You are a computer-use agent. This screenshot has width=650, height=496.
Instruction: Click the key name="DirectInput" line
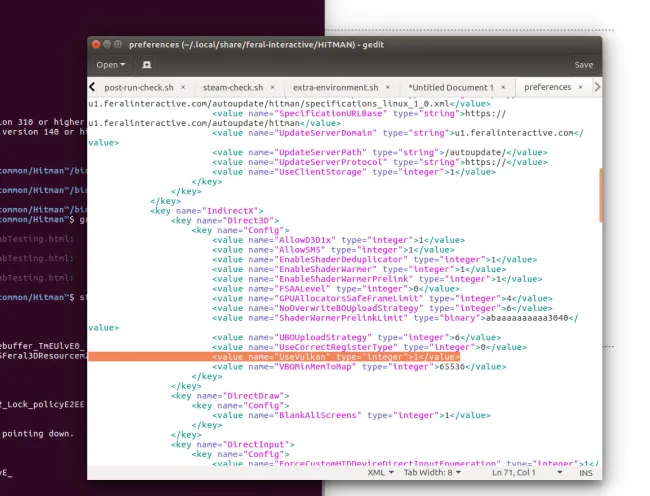pos(233,445)
